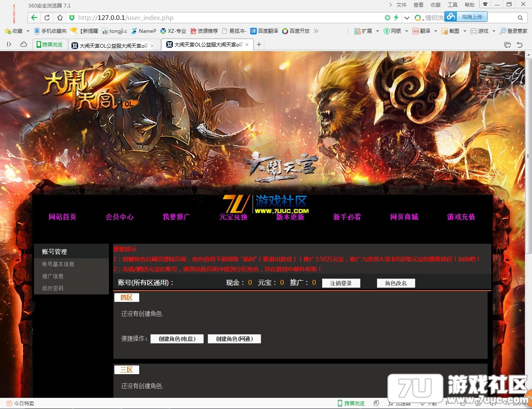Reload the page with the refresh icon
The width and height of the screenshot is (532, 409).
47,17
